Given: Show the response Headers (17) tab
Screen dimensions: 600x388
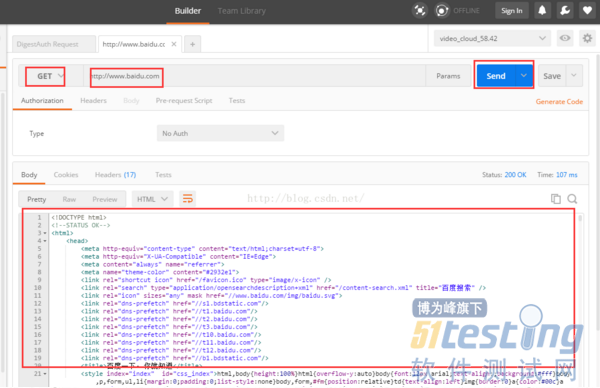Looking at the screenshot, I should tap(115, 175).
